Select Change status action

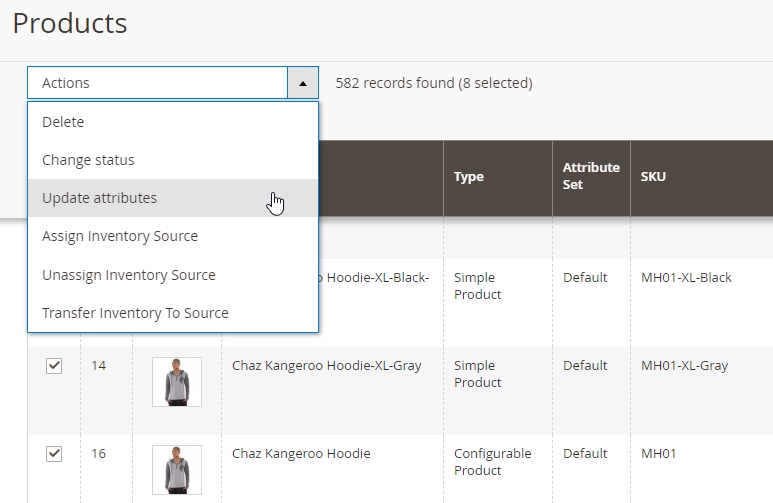coord(173,160)
